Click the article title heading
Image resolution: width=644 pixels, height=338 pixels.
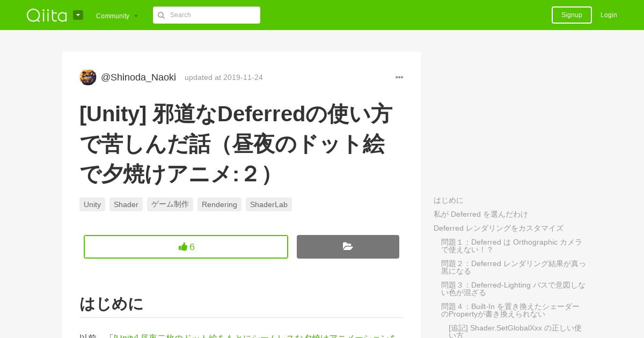pos(236,144)
